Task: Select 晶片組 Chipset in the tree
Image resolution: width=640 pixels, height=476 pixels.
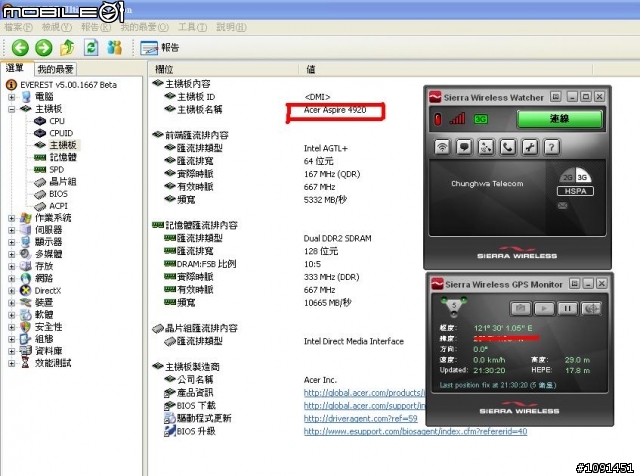Action: pyautogui.click(x=63, y=182)
